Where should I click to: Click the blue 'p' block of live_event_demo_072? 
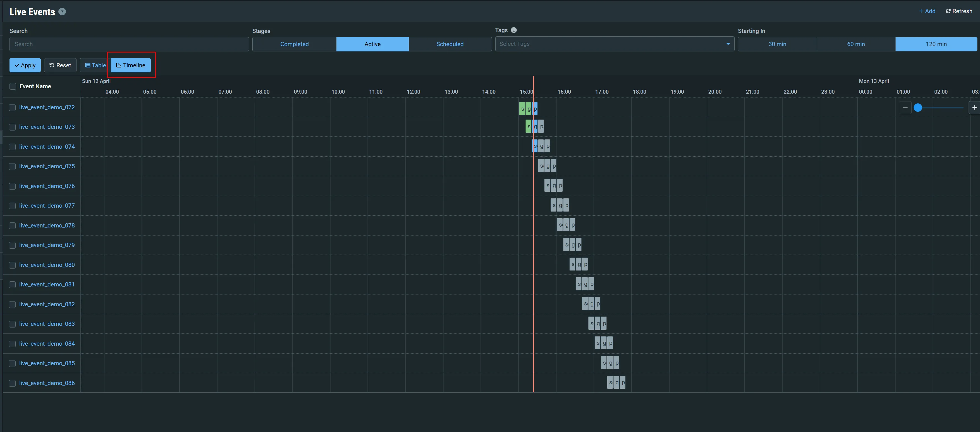[535, 109]
